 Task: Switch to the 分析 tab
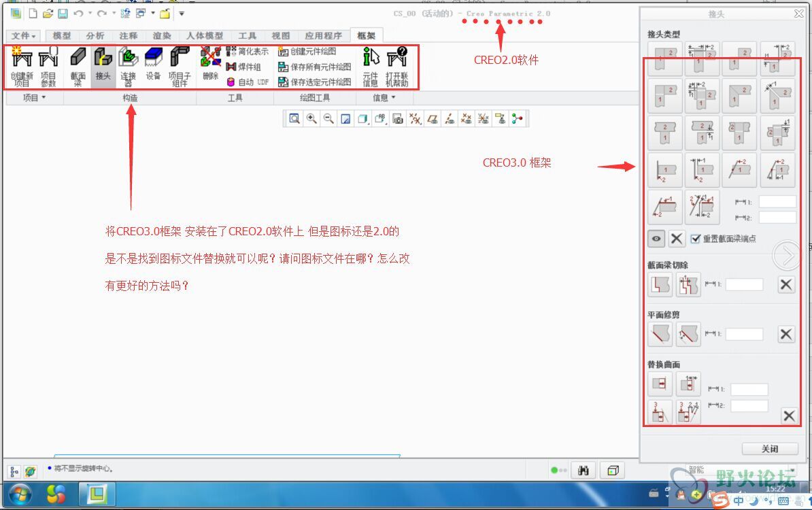pos(95,36)
